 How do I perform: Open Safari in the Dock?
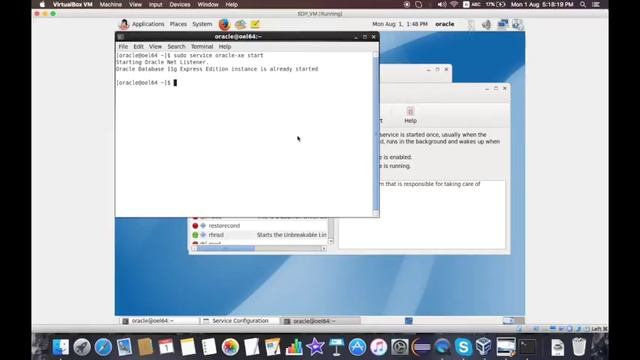tap(103, 347)
